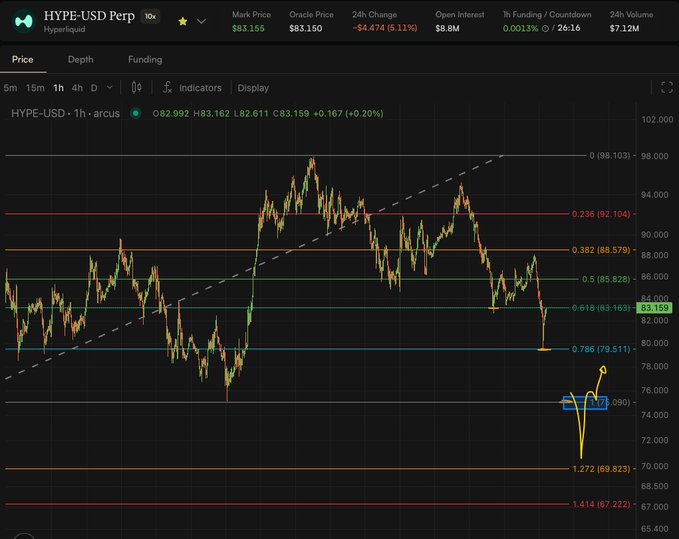The width and height of the screenshot is (679, 539).
Task: Open the Indicators menu
Action: 192,88
